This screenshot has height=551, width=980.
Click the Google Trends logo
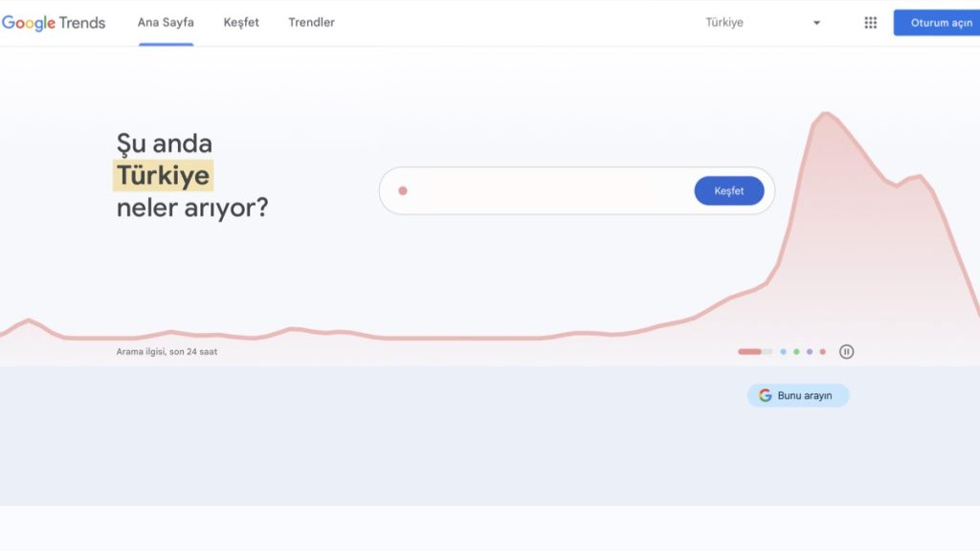coord(54,23)
